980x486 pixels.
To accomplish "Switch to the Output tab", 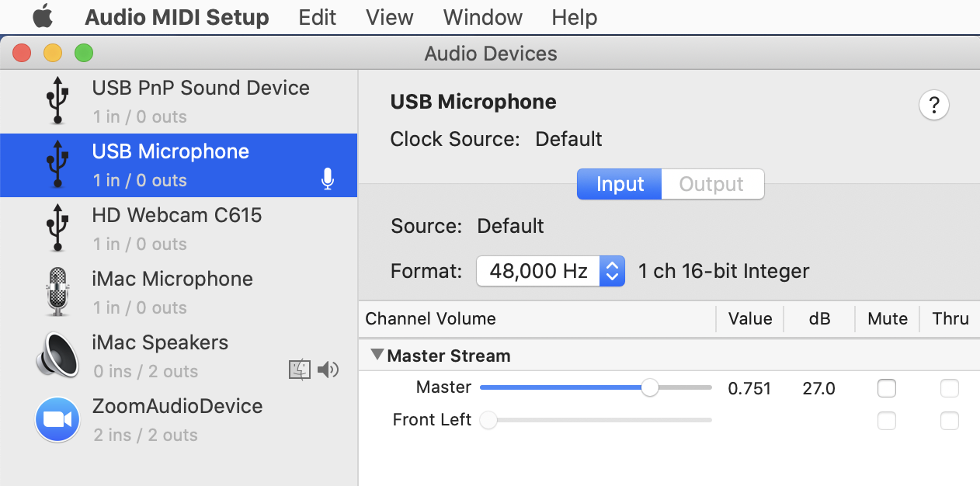I will pos(711,184).
